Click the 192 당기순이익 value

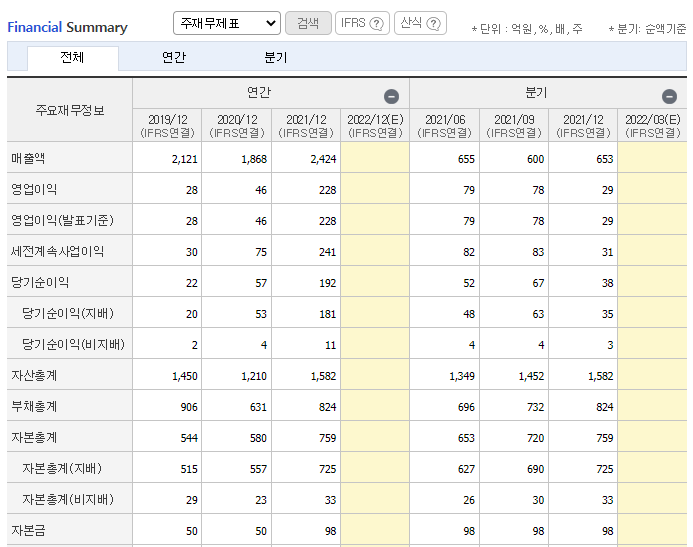[x=327, y=283]
